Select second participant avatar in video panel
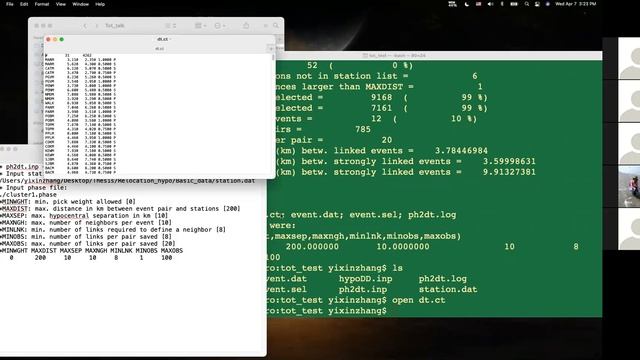Image resolution: width=640 pixels, height=360 pixels. click(x=629, y=101)
